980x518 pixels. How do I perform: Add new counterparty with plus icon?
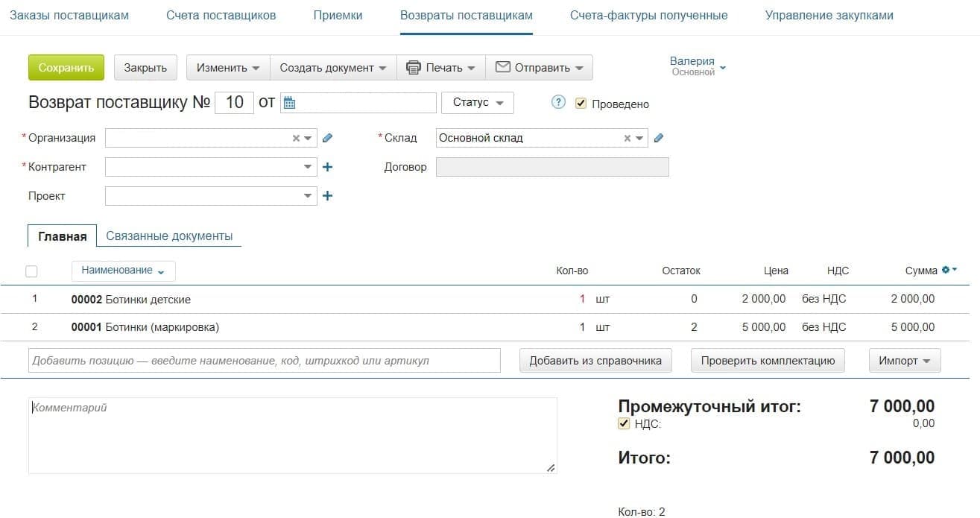pyautogui.click(x=327, y=167)
